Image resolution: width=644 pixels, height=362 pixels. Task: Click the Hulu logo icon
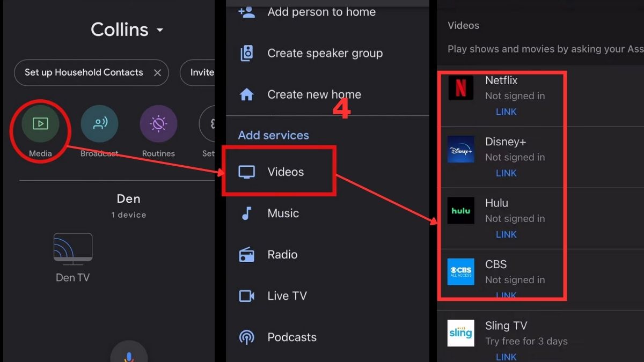460,211
